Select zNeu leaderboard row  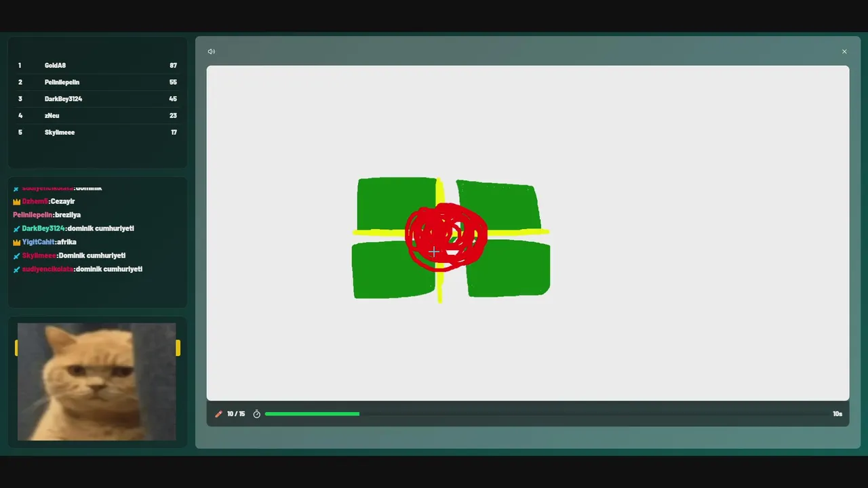coord(98,116)
